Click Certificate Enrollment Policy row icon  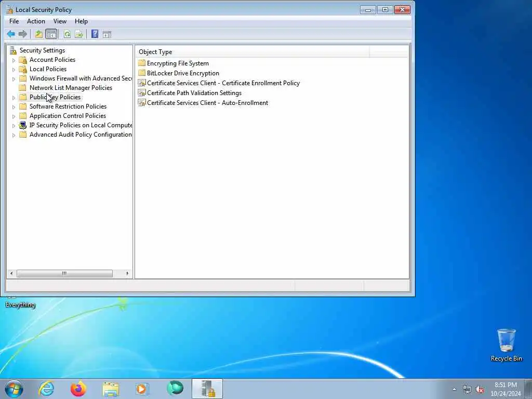(142, 83)
